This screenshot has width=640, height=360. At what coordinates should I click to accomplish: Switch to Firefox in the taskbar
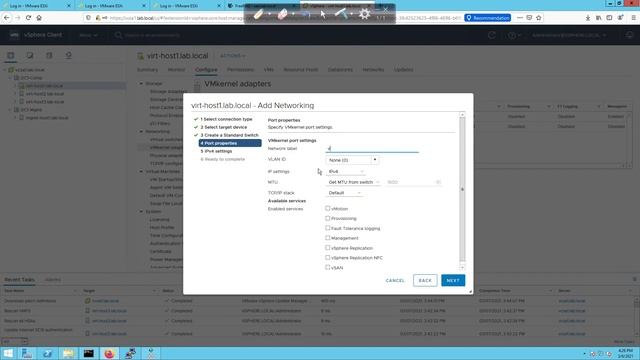(x=109, y=353)
